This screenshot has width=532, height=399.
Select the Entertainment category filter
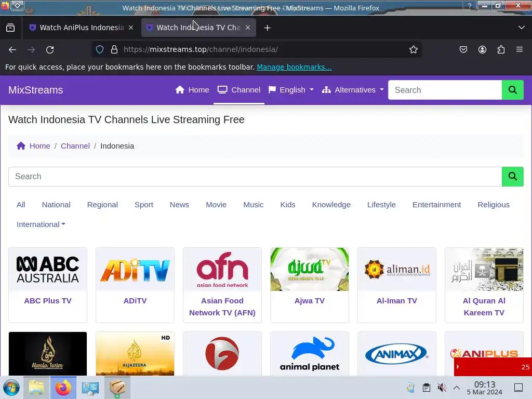[x=436, y=205]
